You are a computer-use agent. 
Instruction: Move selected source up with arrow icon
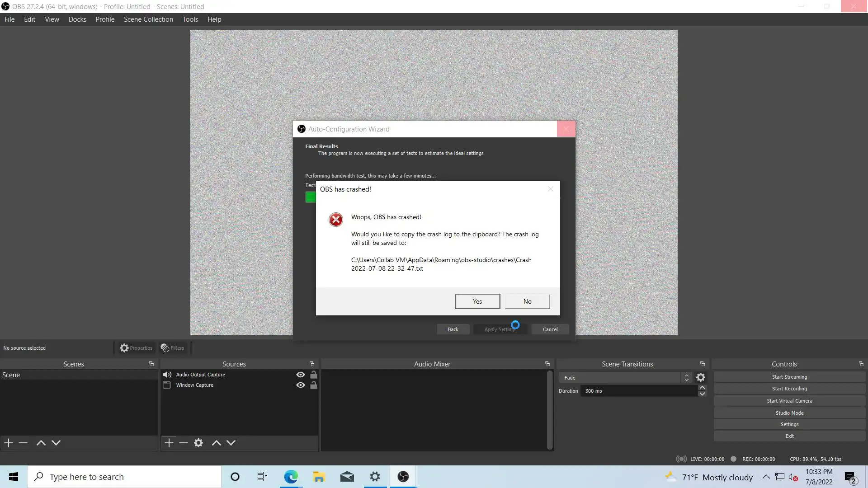[x=217, y=443]
